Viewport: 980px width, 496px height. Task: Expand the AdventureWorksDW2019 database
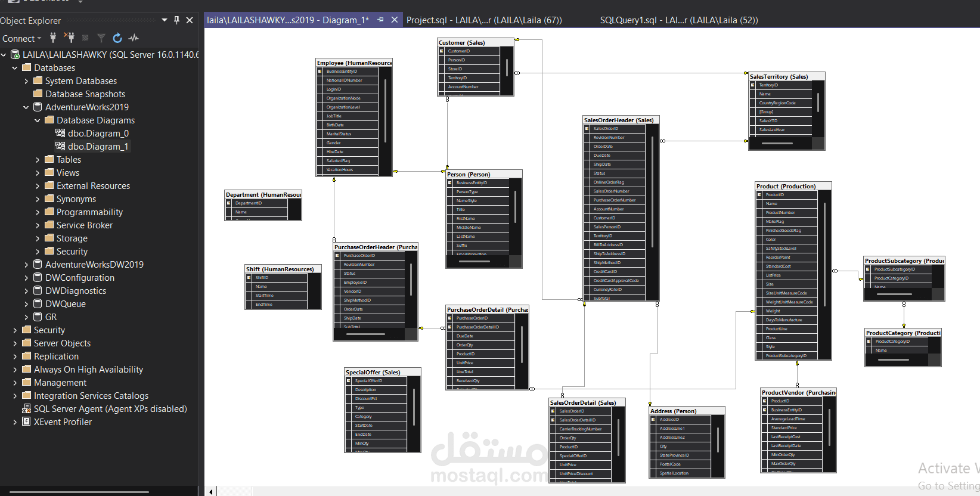pyautogui.click(x=26, y=265)
